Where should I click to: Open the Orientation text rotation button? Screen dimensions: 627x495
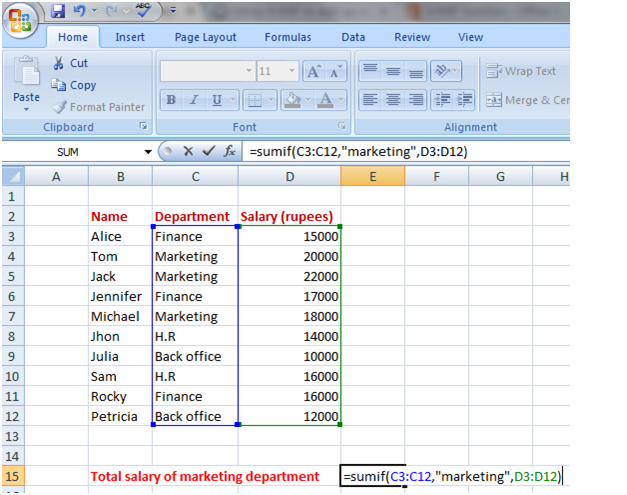pyautogui.click(x=446, y=71)
